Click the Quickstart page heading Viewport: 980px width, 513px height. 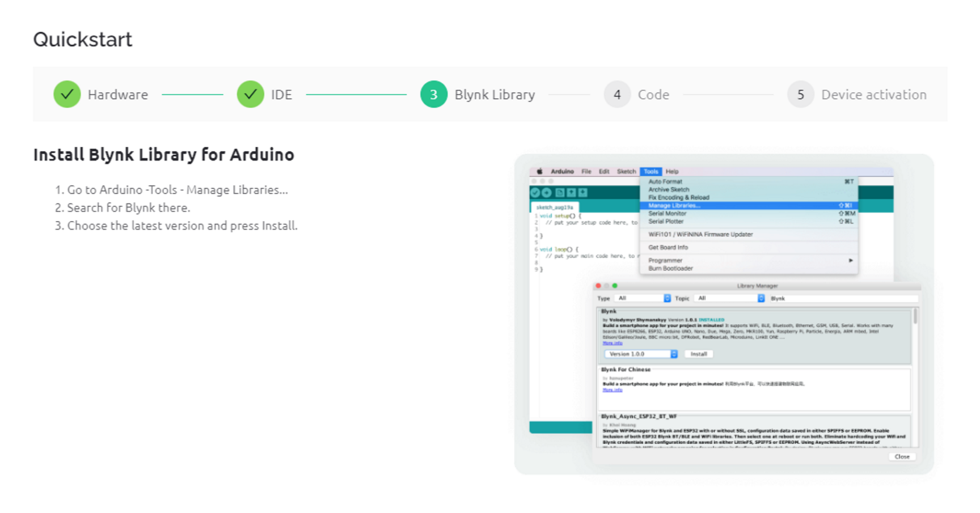pyautogui.click(x=83, y=39)
